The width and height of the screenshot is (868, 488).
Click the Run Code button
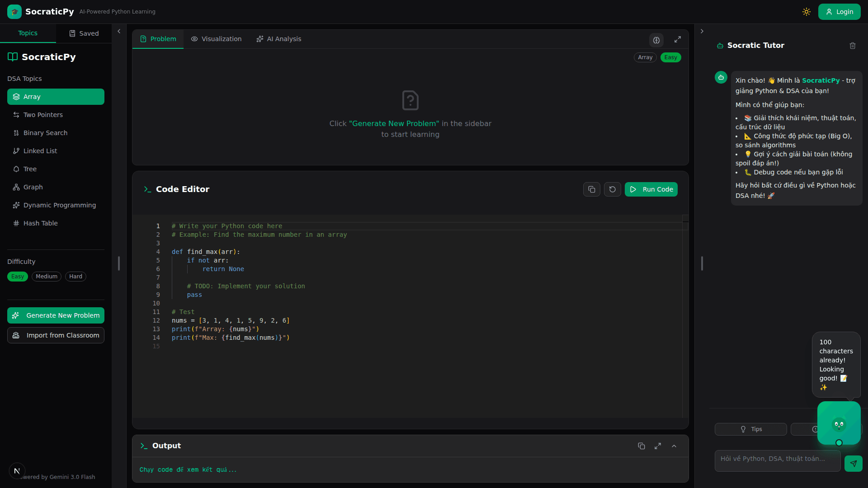pos(651,189)
